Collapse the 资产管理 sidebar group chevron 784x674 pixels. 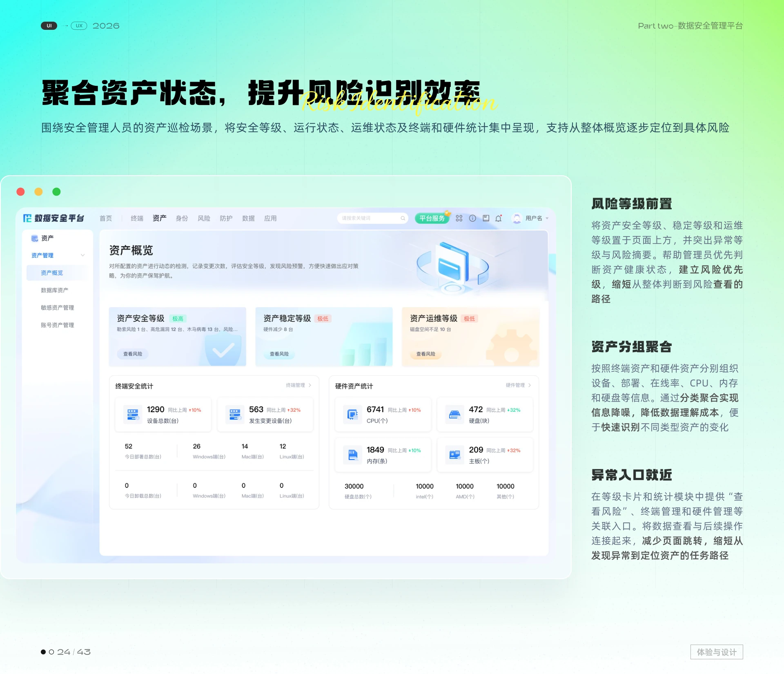[83, 255]
